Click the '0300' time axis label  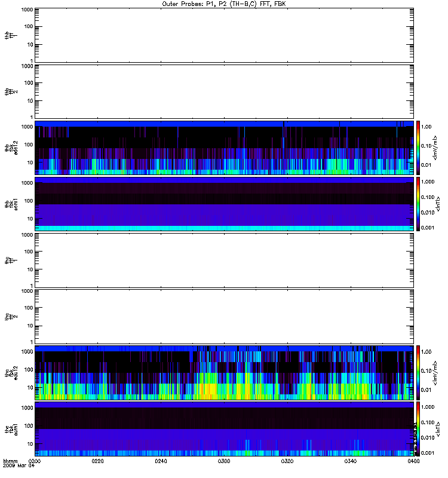(x=224, y=461)
